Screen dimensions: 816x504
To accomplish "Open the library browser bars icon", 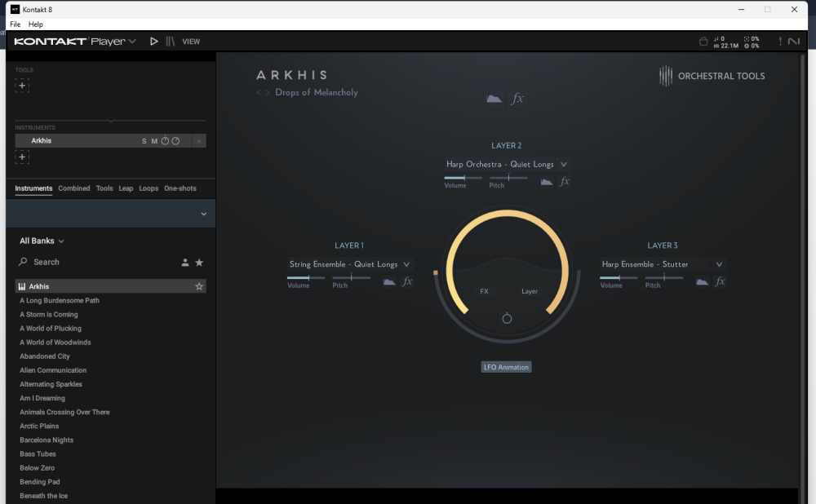I will tap(171, 41).
